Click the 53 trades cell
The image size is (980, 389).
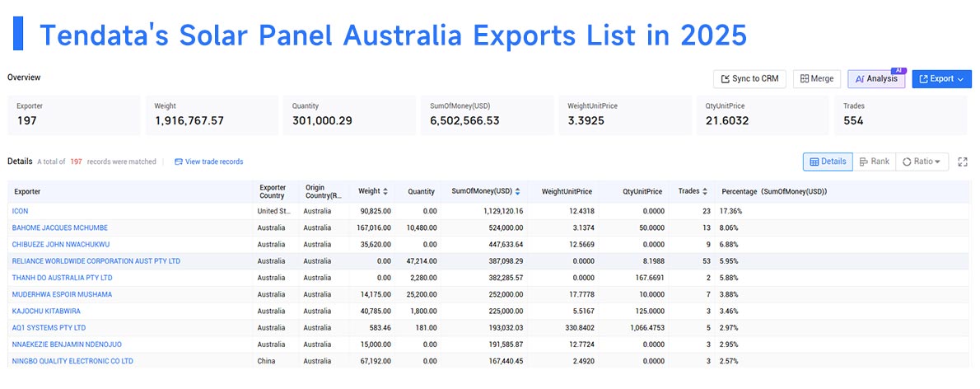point(707,260)
